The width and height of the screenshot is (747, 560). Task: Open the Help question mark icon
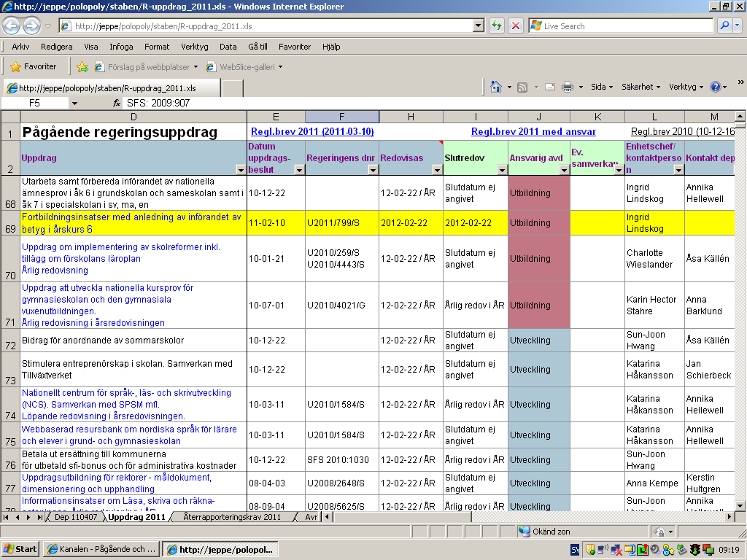tap(715, 87)
